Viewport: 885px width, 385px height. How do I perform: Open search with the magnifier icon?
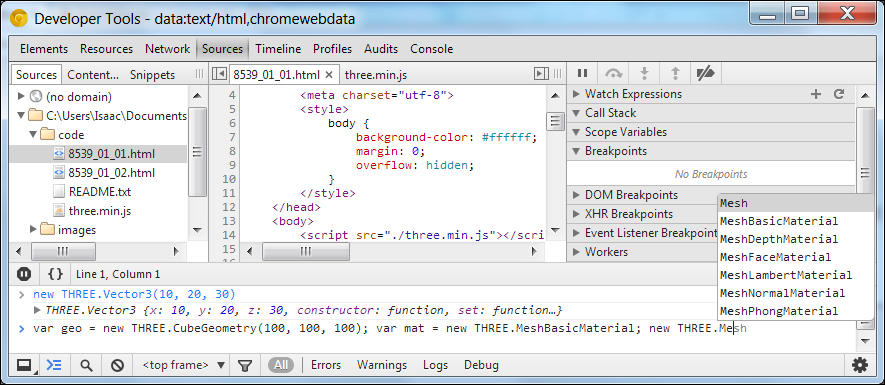coord(86,365)
